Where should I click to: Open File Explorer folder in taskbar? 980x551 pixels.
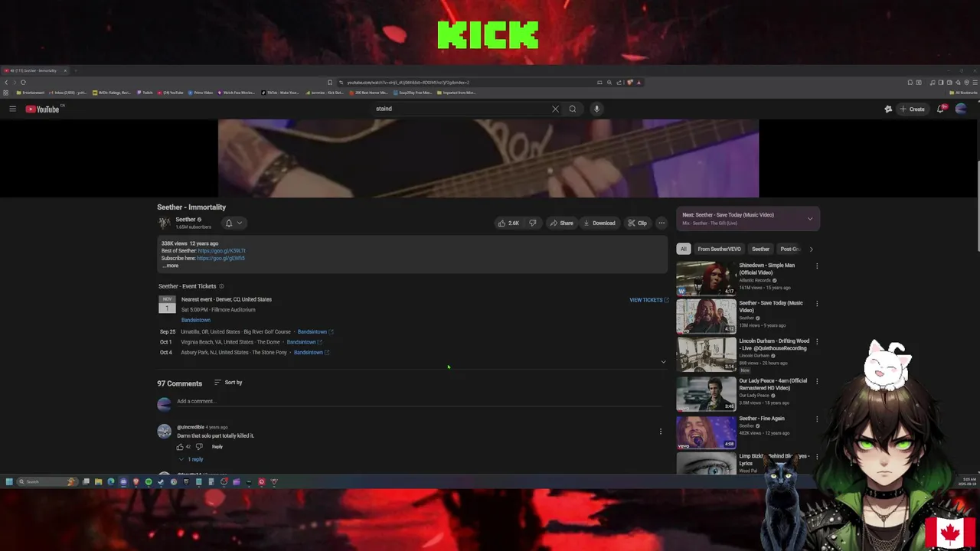coord(98,481)
